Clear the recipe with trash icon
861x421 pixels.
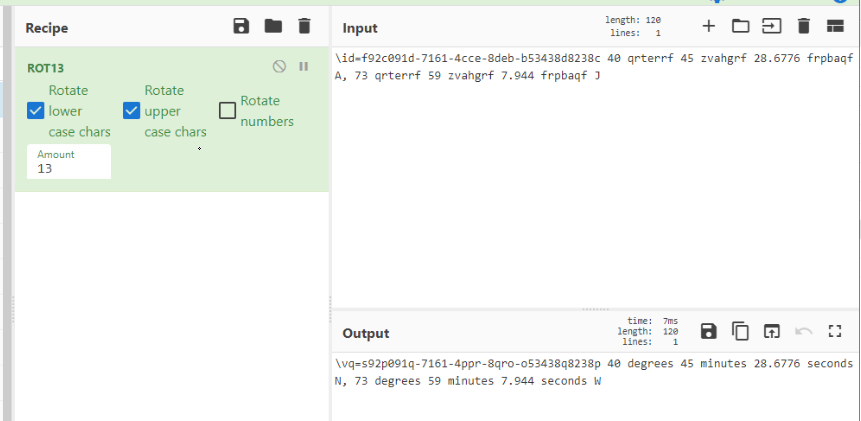tap(305, 27)
